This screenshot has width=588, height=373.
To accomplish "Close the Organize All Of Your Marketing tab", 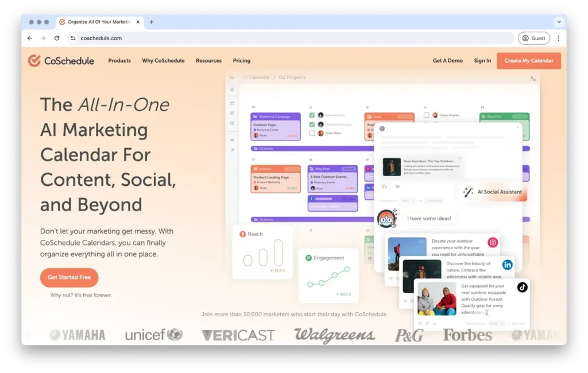I will 138,22.
